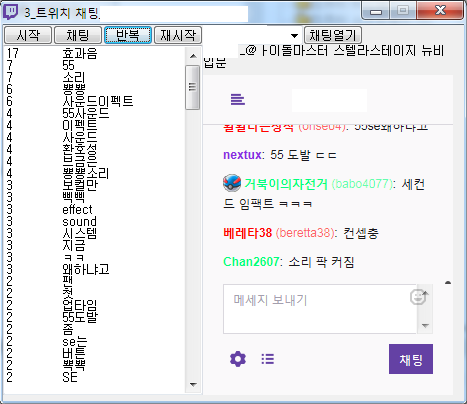Focus the 메세지 보내기 input field
467x404 pixels.
pos(320,309)
